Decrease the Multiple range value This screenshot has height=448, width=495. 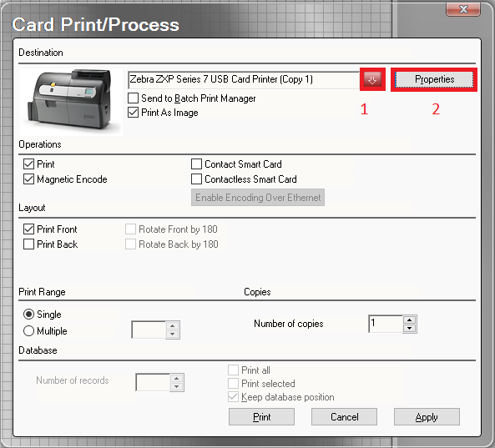pyautogui.click(x=172, y=334)
